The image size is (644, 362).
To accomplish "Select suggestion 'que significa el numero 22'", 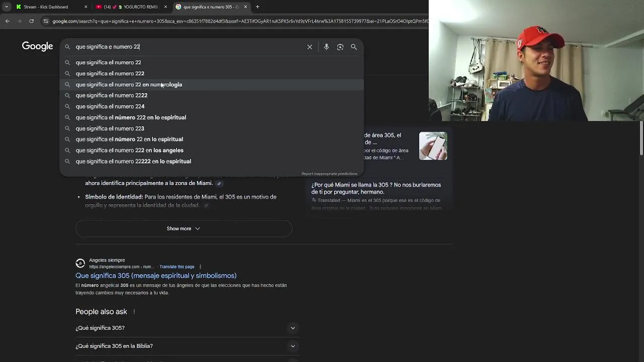I will coord(211,62).
